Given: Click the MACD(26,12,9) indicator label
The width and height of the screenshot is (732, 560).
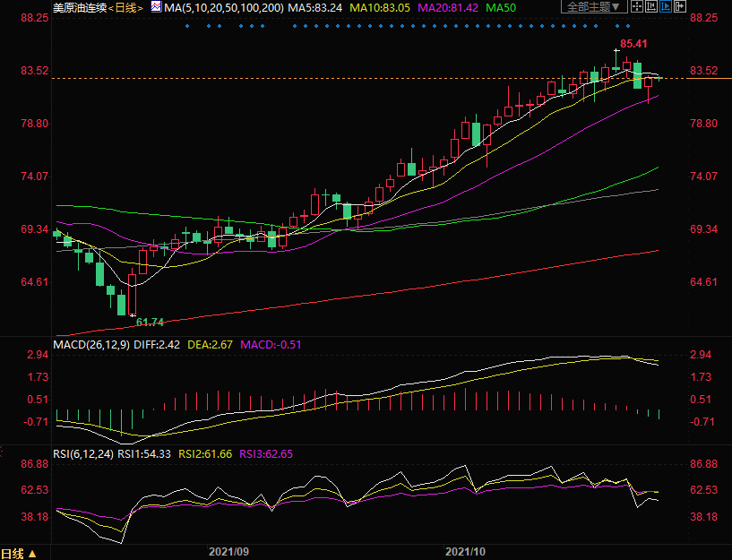Looking at the screenshot, I should (x=90, y=343).
